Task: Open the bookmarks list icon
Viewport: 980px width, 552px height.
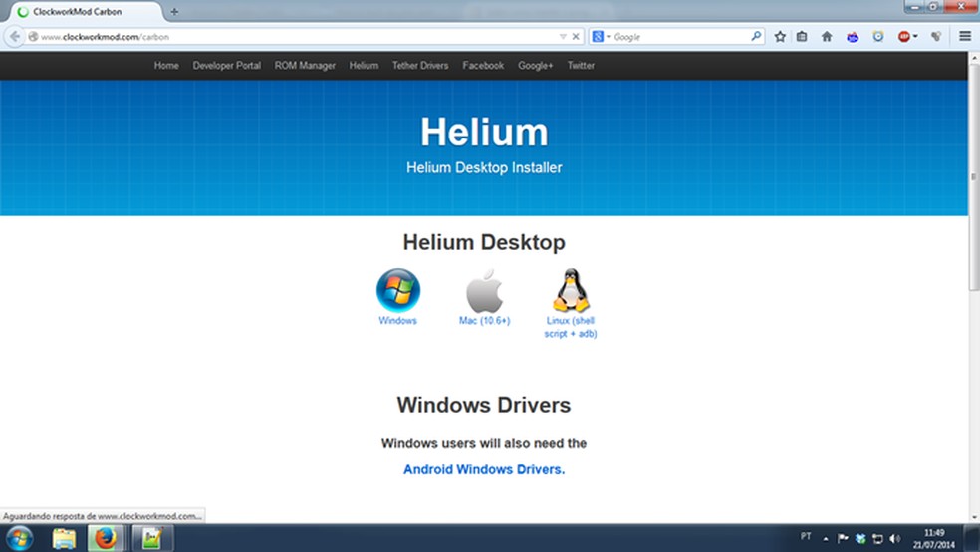Action: pyautogui.click(x=802, y=36)
